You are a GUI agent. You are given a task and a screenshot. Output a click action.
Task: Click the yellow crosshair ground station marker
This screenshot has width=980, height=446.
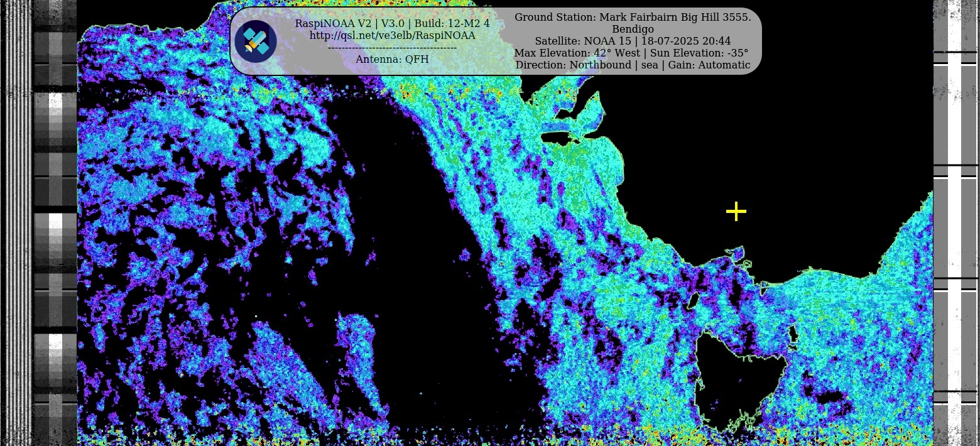pyautogui.click(x=736, y=212)
